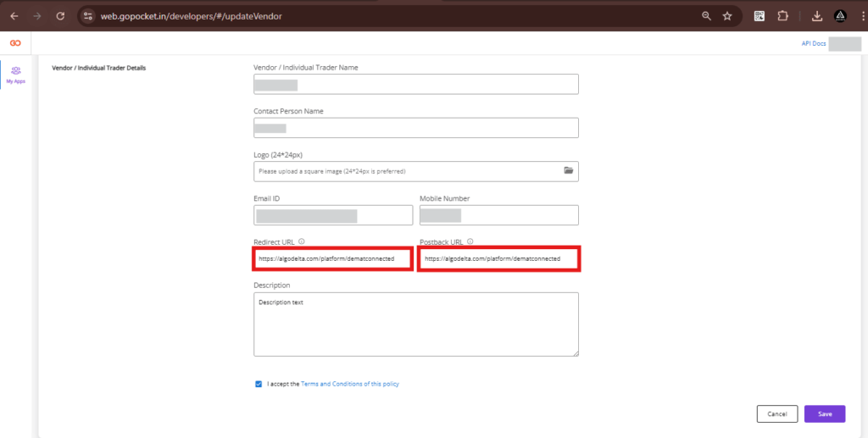
Task: Open the Terms and Conditions policy link
Action: pos(349,384)
